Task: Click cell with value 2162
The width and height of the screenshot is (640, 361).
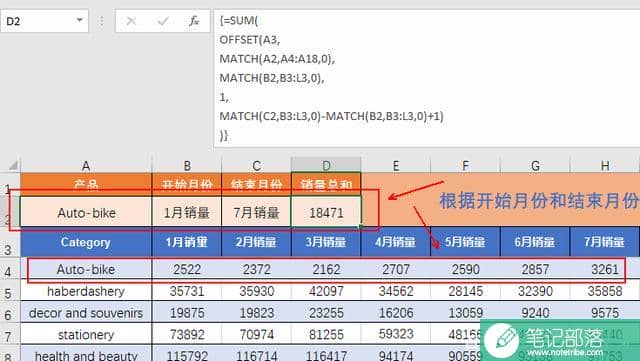Action: point(326,269)
